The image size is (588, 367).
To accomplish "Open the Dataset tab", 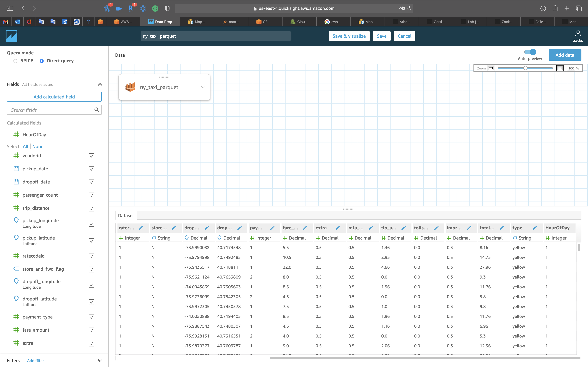I will [126, 216].
